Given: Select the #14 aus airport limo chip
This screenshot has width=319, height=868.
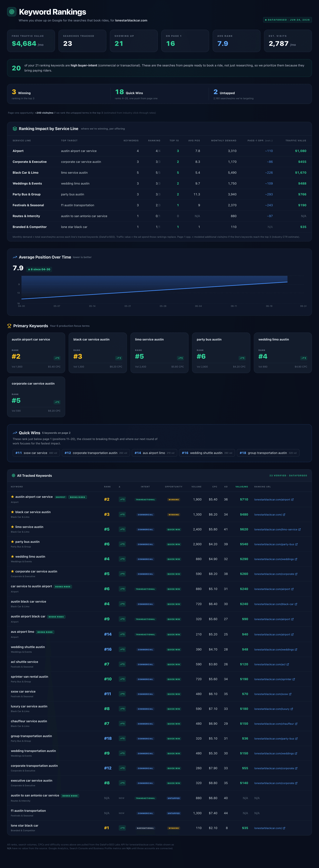Looking at the screenshot, I should click(x=155, y=453).
